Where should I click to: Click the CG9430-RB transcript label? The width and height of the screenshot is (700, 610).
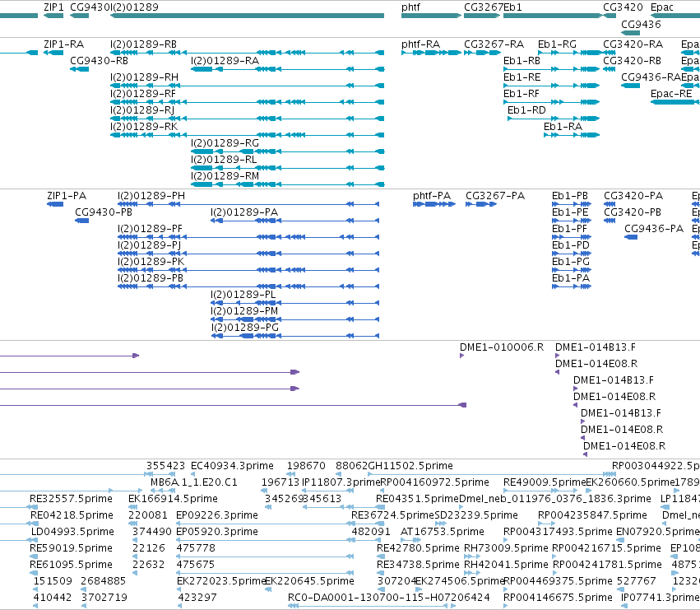coord(99,61)
